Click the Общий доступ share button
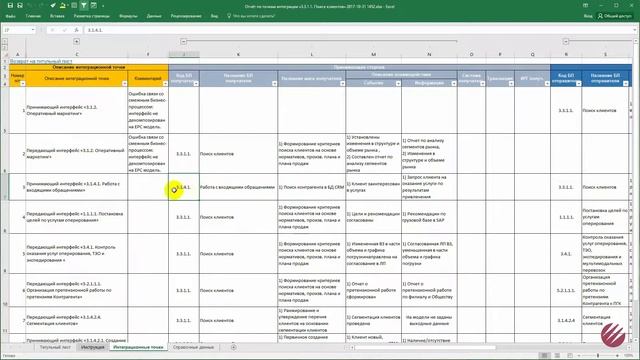 tap(614, 16)
